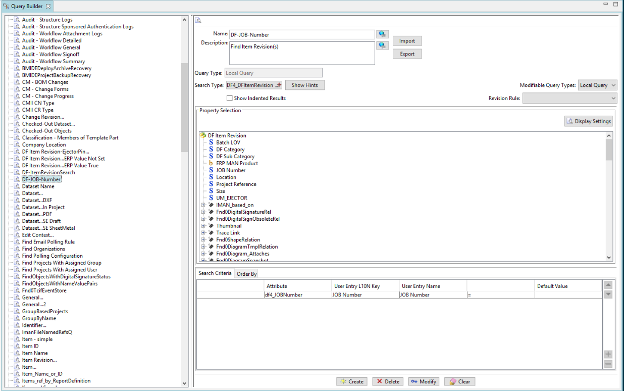Switch to the Search Criteria tab
This screenshot has height=392, width=624.
215,273
